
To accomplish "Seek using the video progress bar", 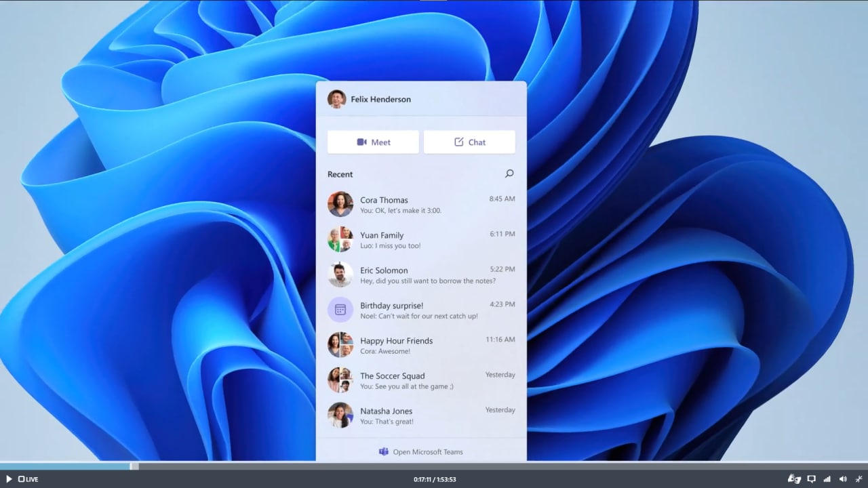I will point(434,466).
